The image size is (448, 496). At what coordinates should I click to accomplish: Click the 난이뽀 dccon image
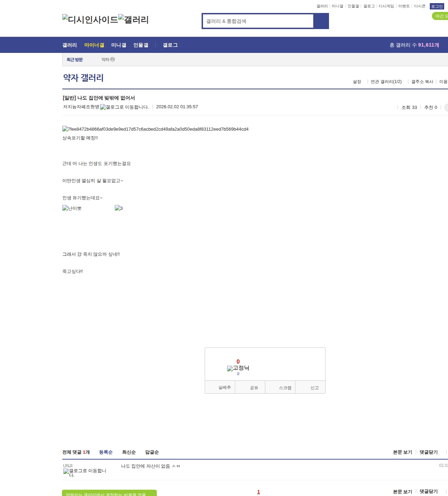[72, 208]
